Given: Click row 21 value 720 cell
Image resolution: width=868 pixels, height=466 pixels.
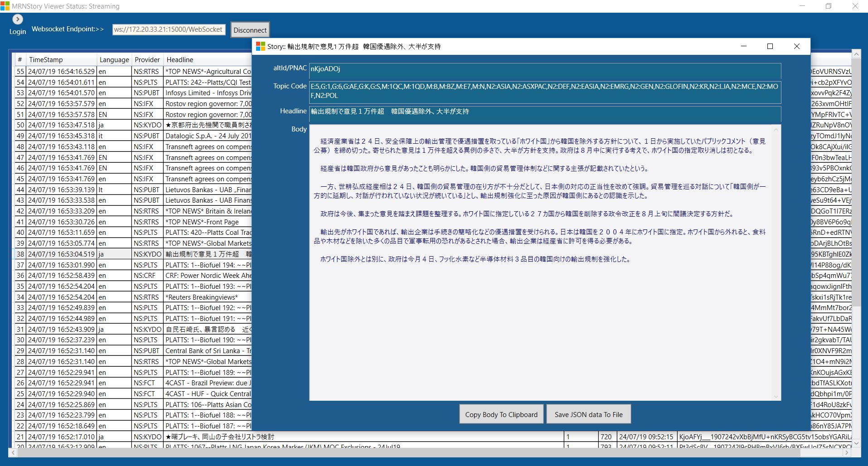Looking at the screenshot, I should pyautogui.click(x=607, y=437).
